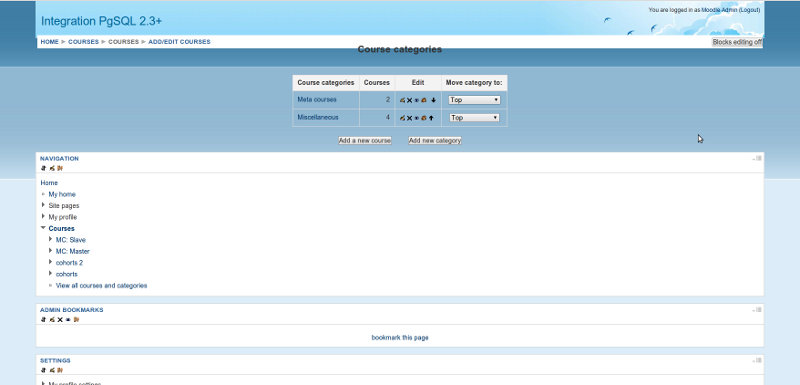Open MC: Slave course link

(x=71, y=240)
